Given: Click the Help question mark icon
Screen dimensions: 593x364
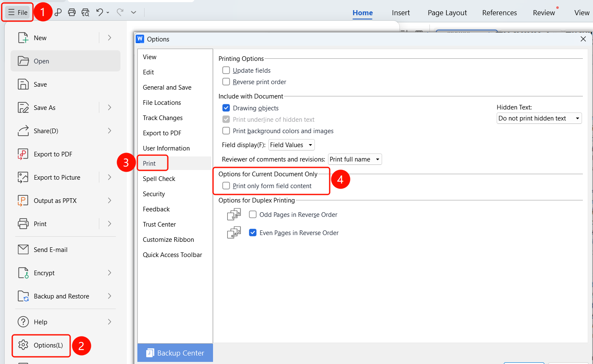Looking at the screenshot, I should (x=23, y=322).
